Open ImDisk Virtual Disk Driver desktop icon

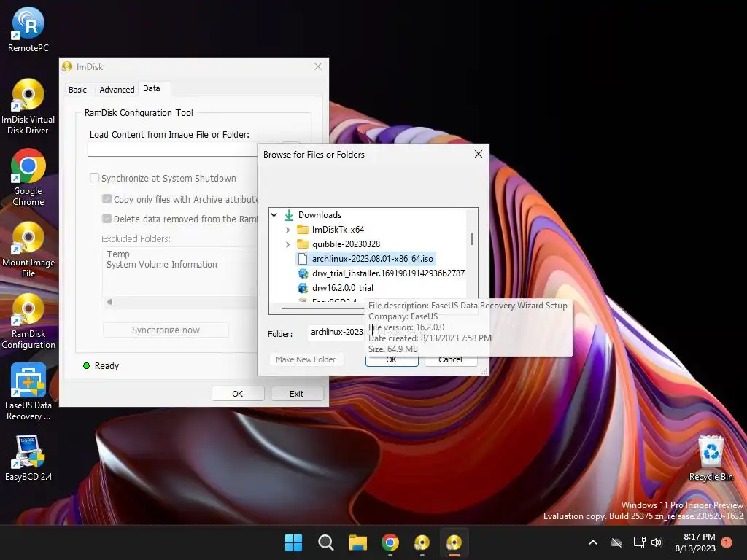(x=28, y=106)
